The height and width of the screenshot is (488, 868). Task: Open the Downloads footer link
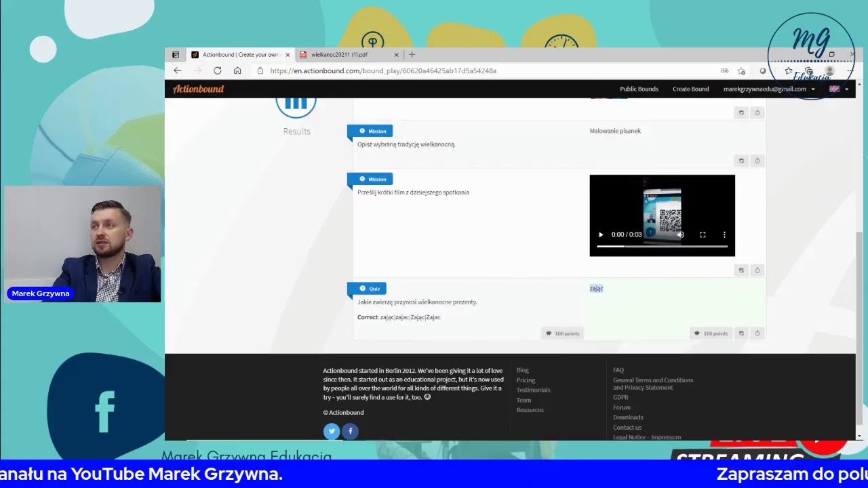point(628,418)
